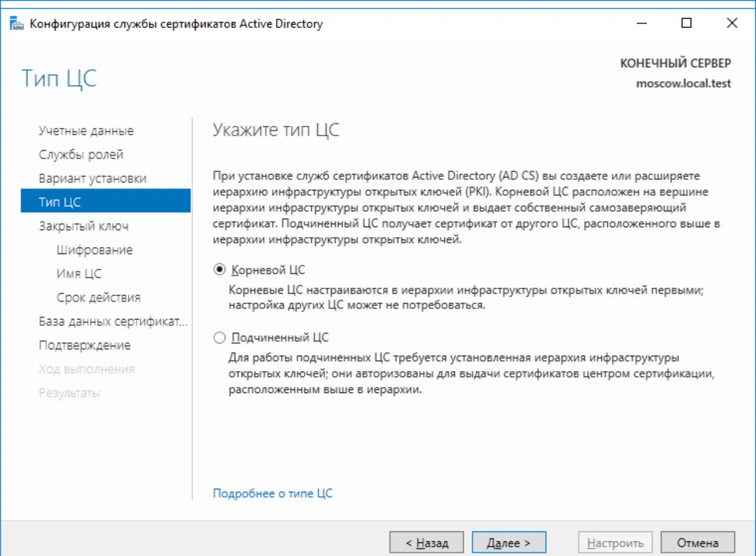Image resolution: width=756 pixels, height=556 pixels.
Task: Maximize the configuration wizard window
Action: pos(687,23)
